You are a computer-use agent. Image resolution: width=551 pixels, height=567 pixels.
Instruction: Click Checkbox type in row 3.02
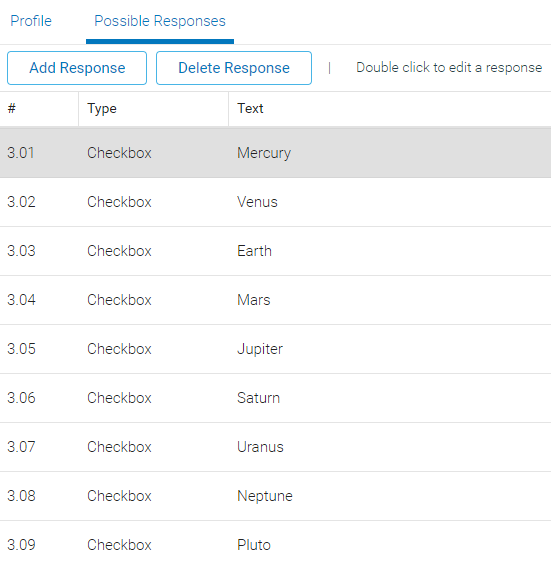[x=119, y=202]
